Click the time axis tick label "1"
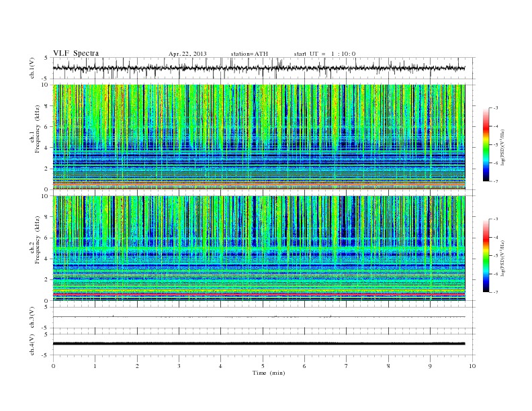 [x=95, y=366]
